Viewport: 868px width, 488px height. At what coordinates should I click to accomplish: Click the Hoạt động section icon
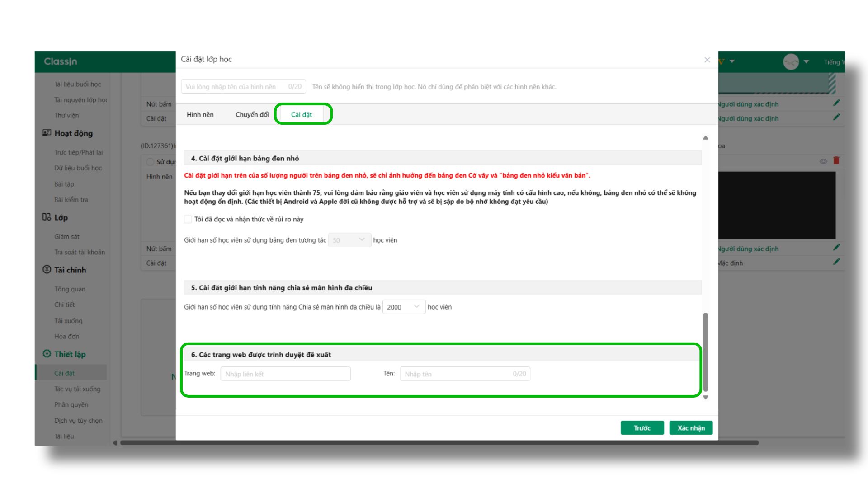[47, 133]
